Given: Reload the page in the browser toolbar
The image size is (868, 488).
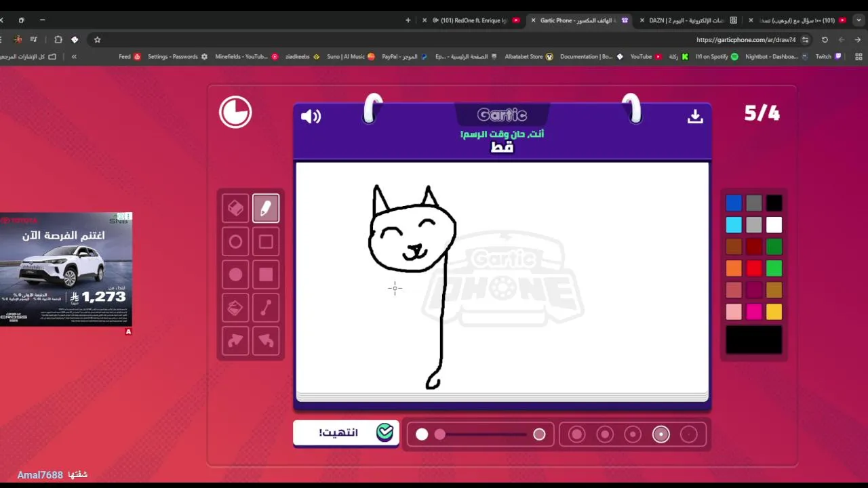Looking at the screenshot, I should [x=825, y=39].
